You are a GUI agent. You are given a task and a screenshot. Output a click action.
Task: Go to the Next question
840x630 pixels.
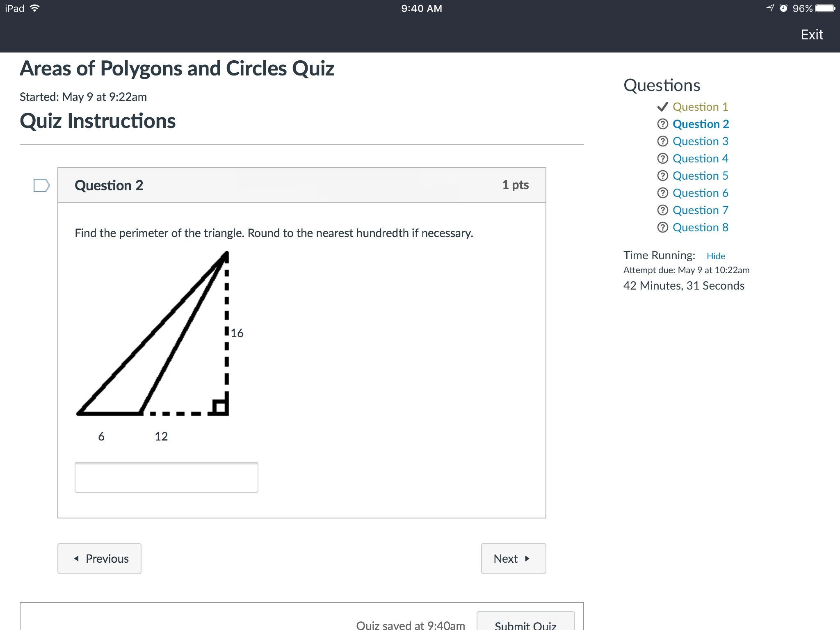513,559
